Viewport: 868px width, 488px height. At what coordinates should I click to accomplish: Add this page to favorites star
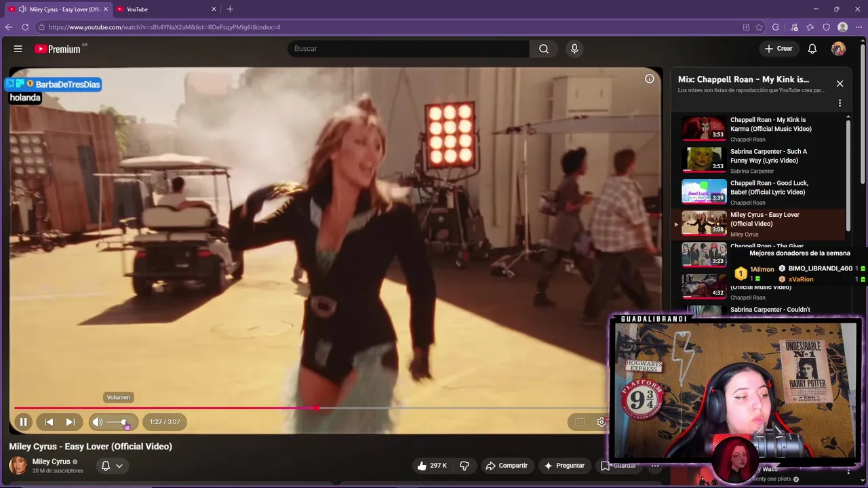[x=759, y=27]
